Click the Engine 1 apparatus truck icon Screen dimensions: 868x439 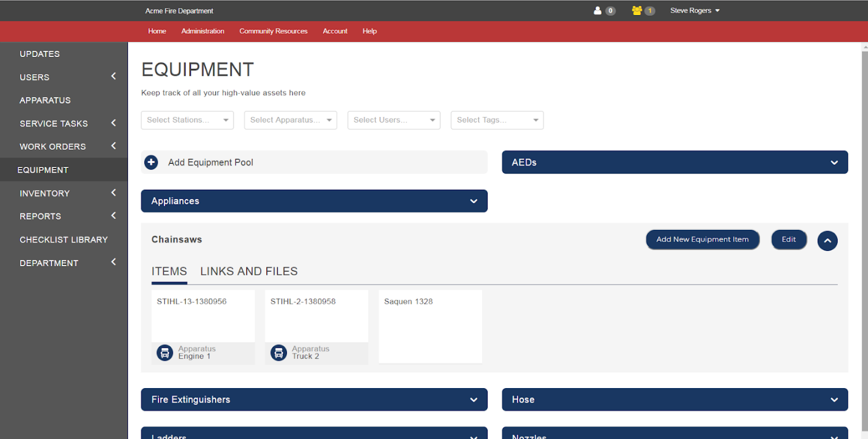165,353
